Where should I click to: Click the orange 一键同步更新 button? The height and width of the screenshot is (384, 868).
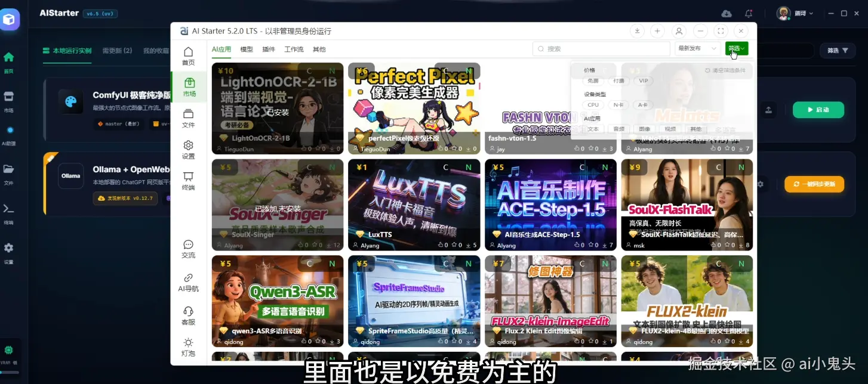click(814, 184)
